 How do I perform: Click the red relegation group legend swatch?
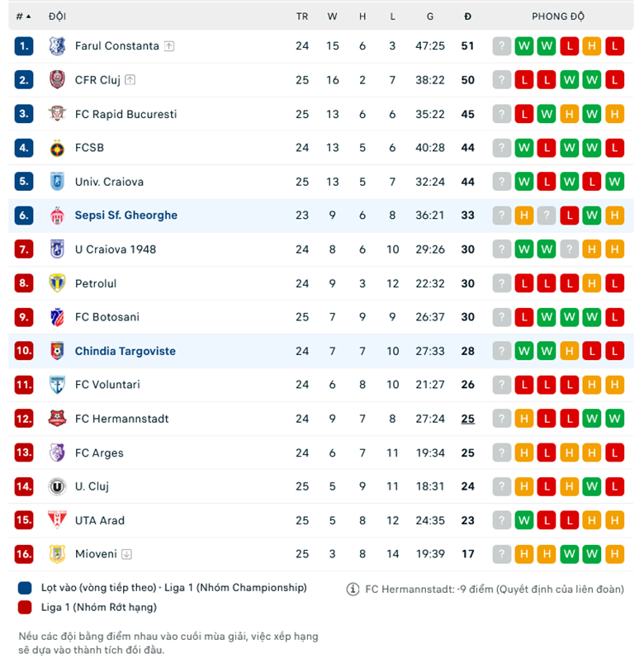pos(25,607)
